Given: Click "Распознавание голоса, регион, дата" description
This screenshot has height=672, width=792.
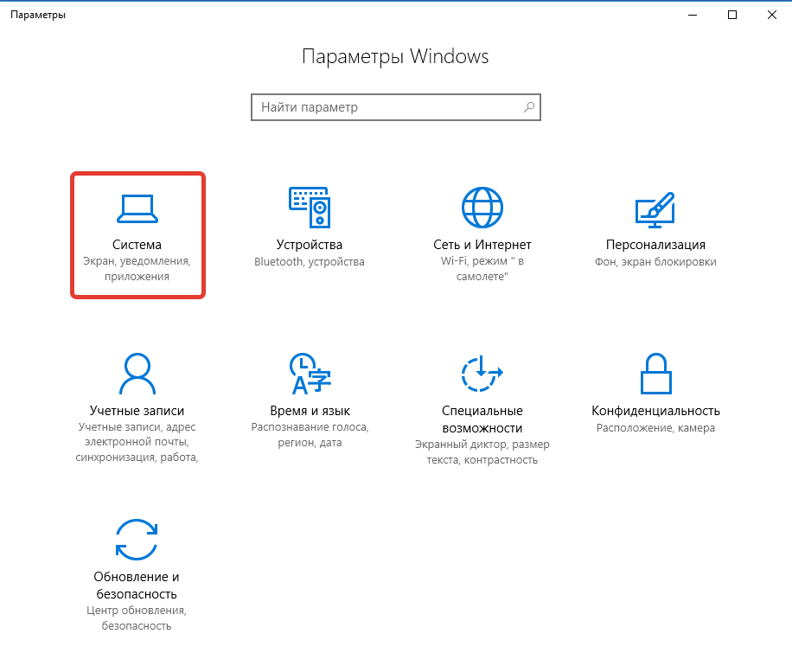Looking at the screenshot, I should tap(310, 434).
